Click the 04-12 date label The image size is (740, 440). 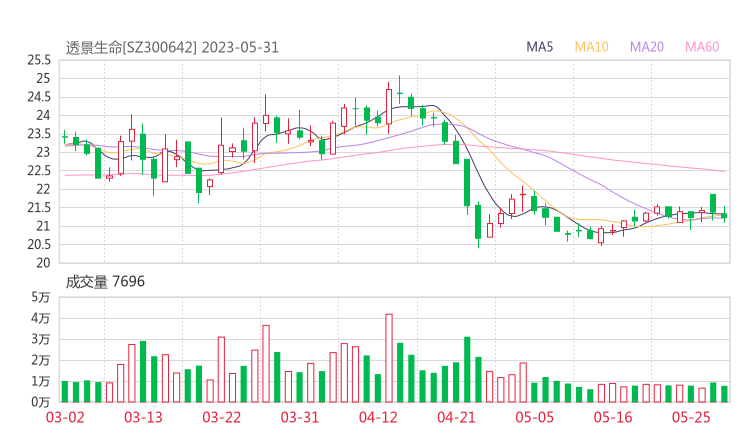[378, 417]
